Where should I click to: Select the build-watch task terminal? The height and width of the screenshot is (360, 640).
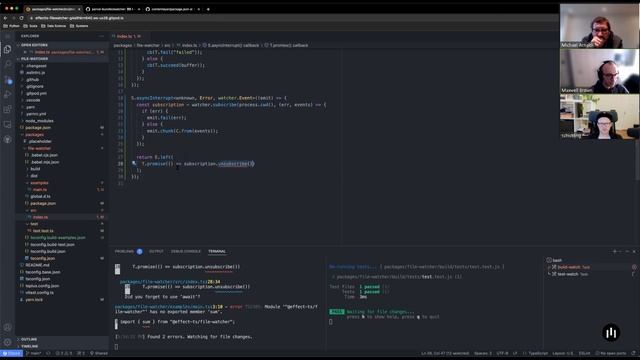pos(573,267)
